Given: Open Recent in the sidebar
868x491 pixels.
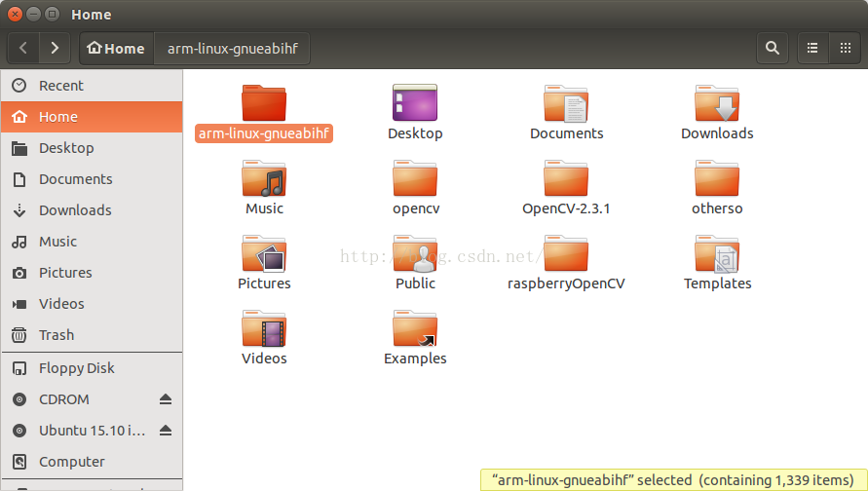Looking at the screenshot, I should coord(92,86).
